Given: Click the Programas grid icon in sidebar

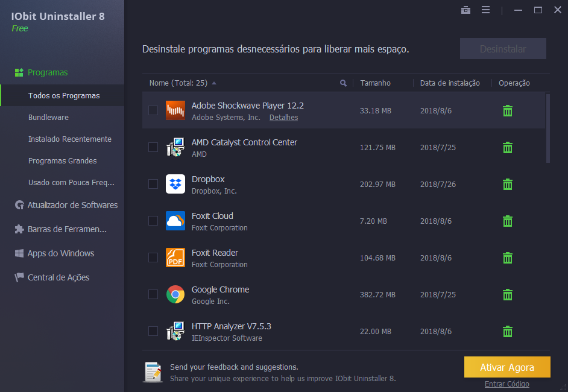Looking at the screenshot, I should click(19, 72).
